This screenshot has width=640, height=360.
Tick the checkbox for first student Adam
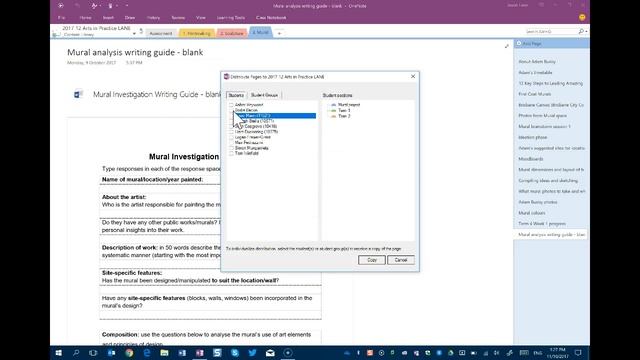point(231,105)
